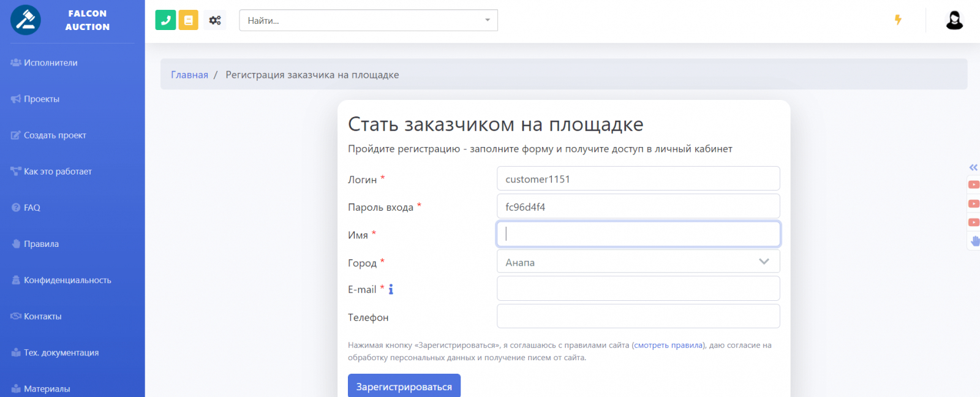This screenshot has height=397, width=980.
Task: Open the settings gears icon
Action: tap(215, 20)
